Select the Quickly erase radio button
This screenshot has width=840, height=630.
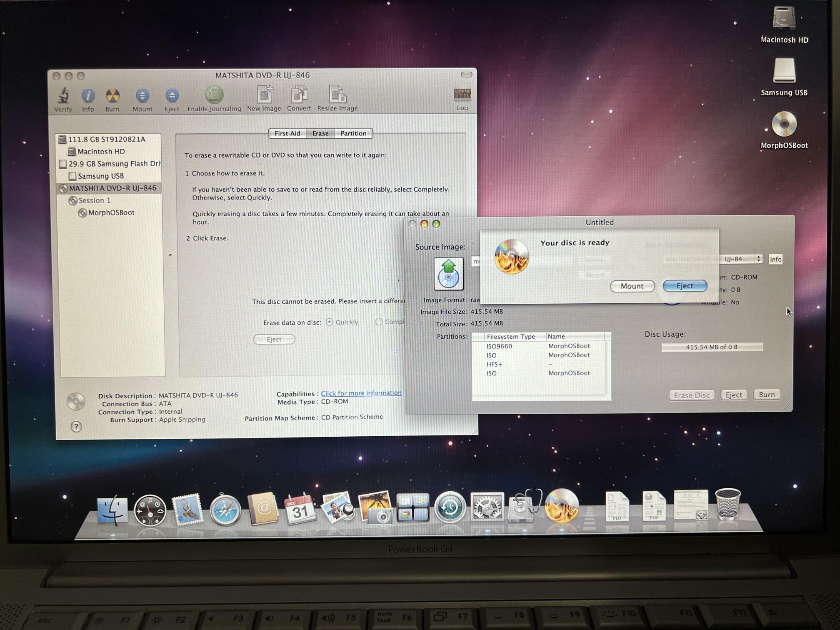330,322
